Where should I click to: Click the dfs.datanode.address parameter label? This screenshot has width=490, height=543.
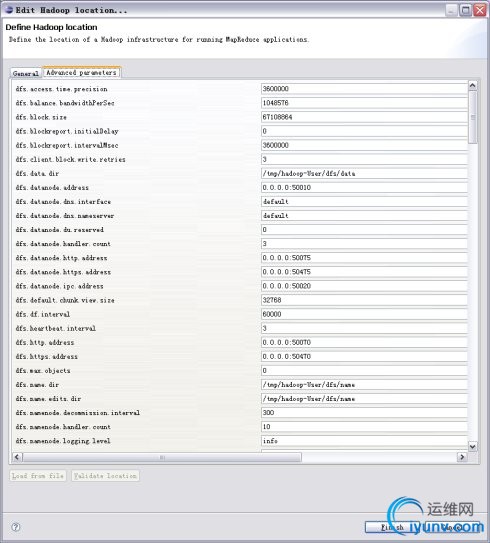click(x=52, y=187)
